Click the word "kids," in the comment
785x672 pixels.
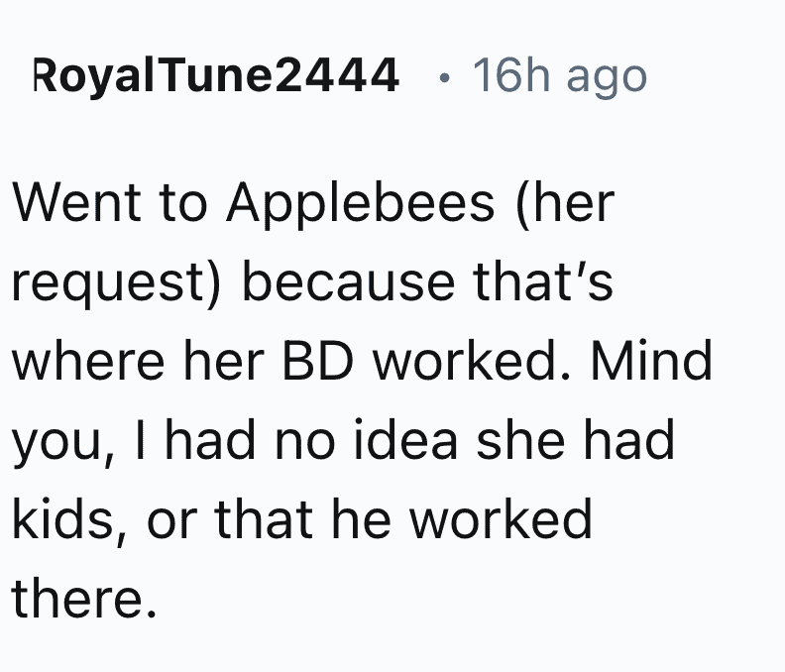pyautogui.click(x=69, y=520)
